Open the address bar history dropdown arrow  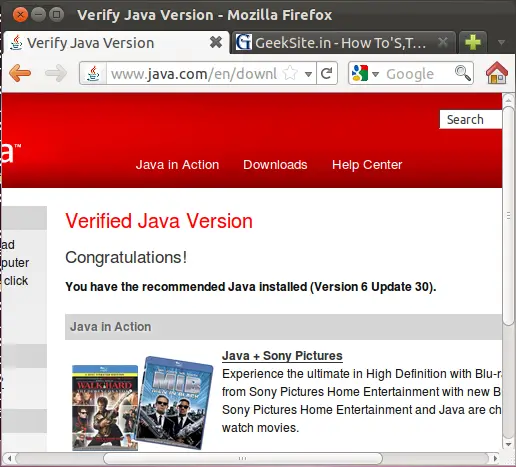(308, 74)
